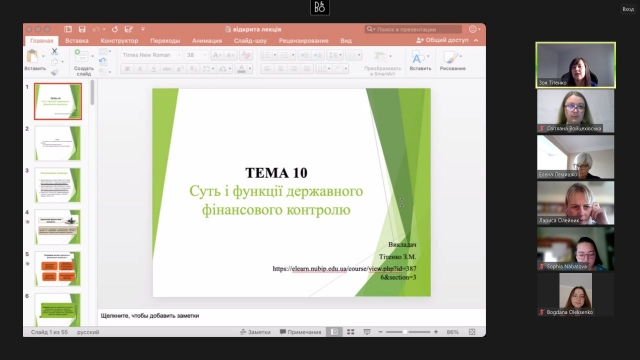Select slide 3 thumbnail
The image size is (640, 360).
pyautogui.click(x=58, y=185)
